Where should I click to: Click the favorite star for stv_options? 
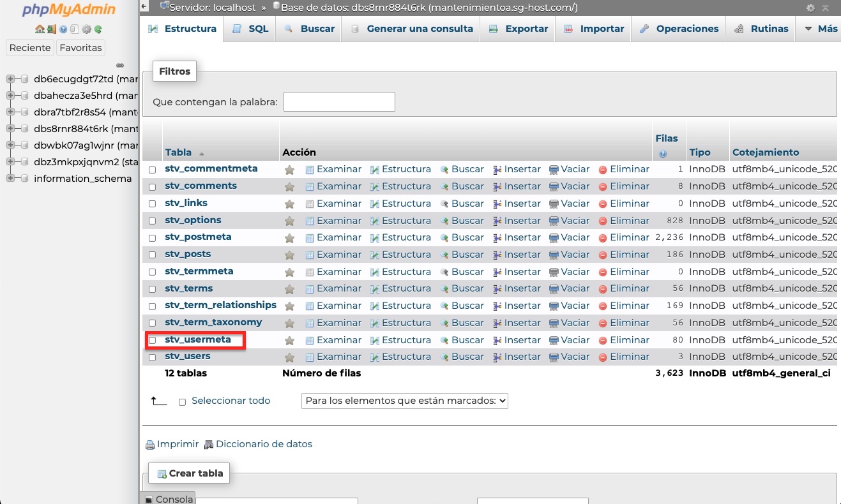289,221
